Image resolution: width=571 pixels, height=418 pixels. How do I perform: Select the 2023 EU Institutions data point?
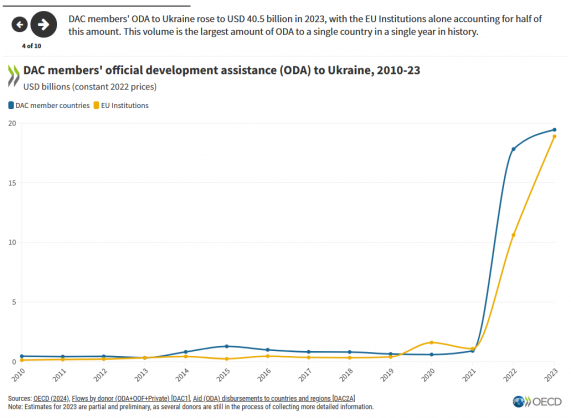pos(555,137)
